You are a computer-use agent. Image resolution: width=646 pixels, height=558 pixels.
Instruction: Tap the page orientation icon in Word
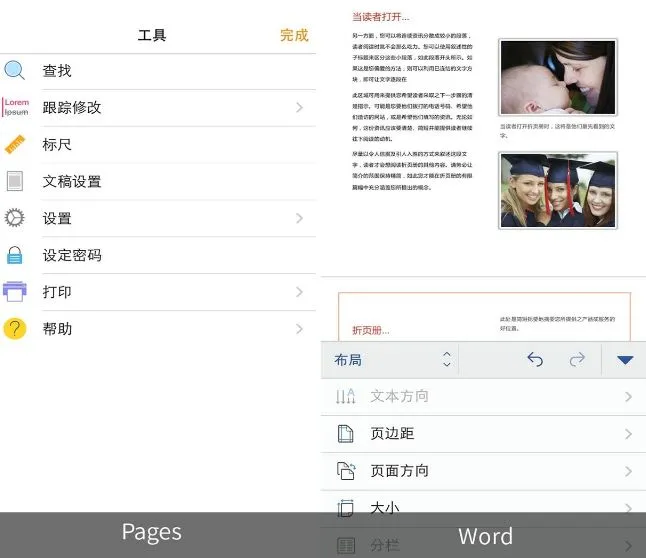click(346, 471)
